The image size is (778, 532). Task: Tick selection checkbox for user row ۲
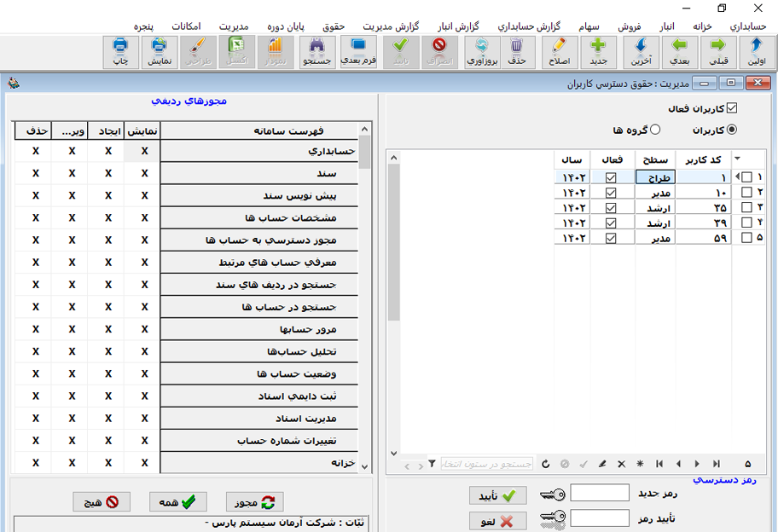746,193
